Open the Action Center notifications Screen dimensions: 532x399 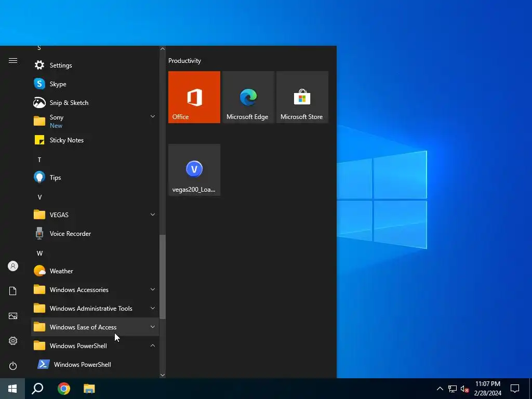coord(515,389)
